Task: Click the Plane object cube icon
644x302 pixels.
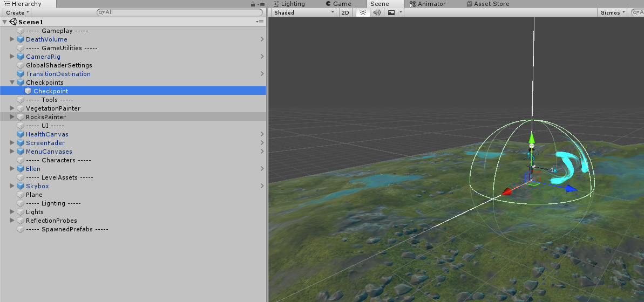Action: pos(21,195)
